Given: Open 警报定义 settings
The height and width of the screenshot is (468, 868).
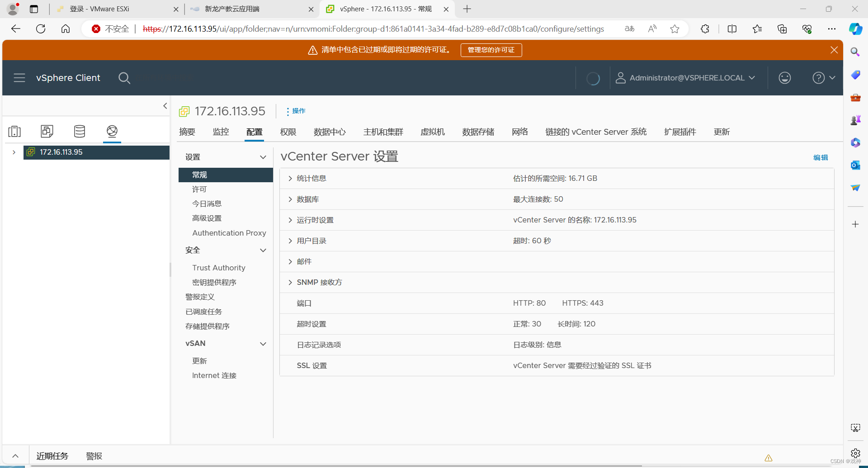Looking at the screenshot, I should tap(200, 297).
